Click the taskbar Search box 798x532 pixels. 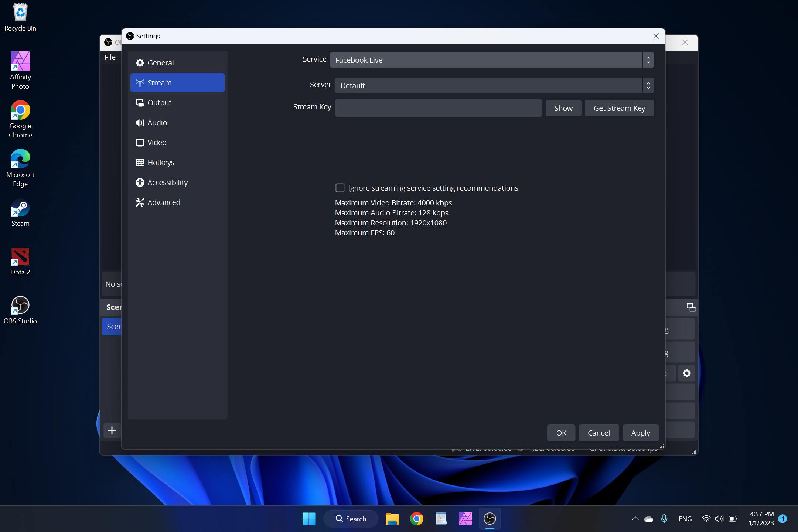351,519
